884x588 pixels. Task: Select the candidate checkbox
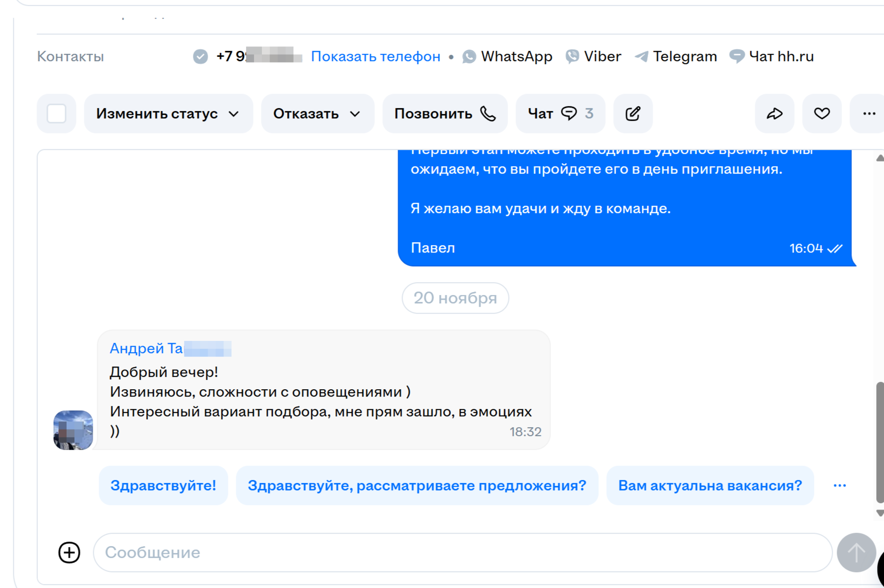(56, 113)
